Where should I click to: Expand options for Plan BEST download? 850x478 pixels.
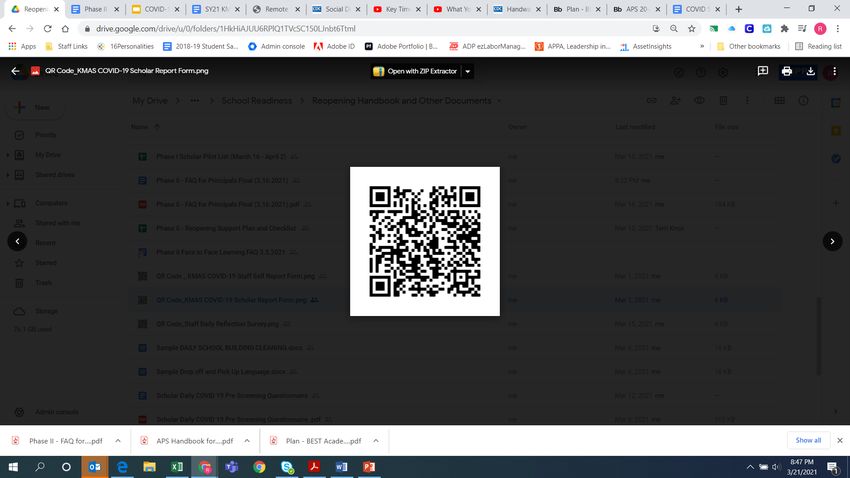[376, 441]
